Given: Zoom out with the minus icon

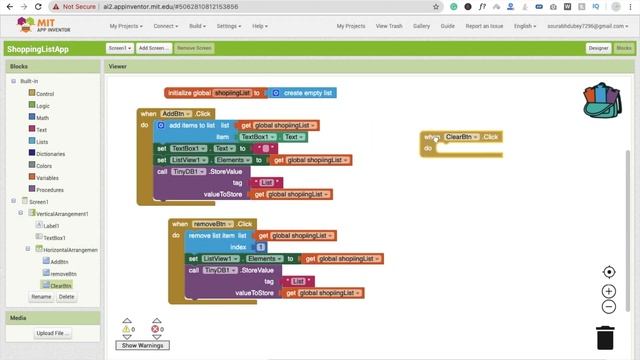Looking at the screenshot, I should pos(609,307).
